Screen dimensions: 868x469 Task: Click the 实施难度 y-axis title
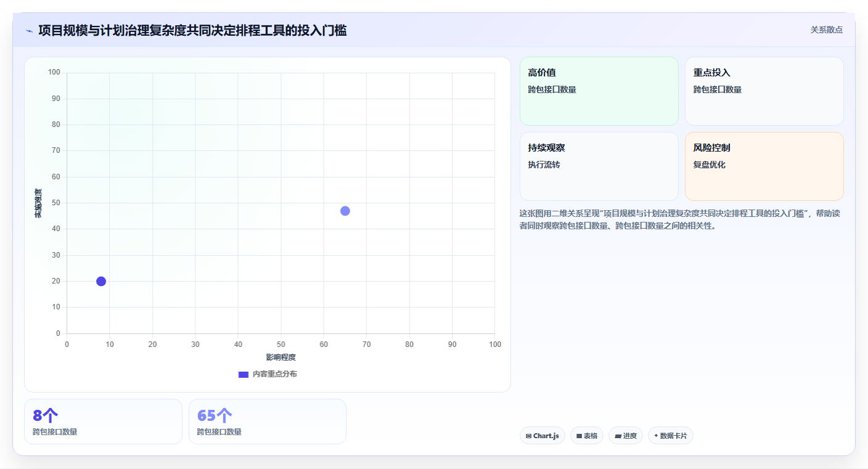(38, 203)
